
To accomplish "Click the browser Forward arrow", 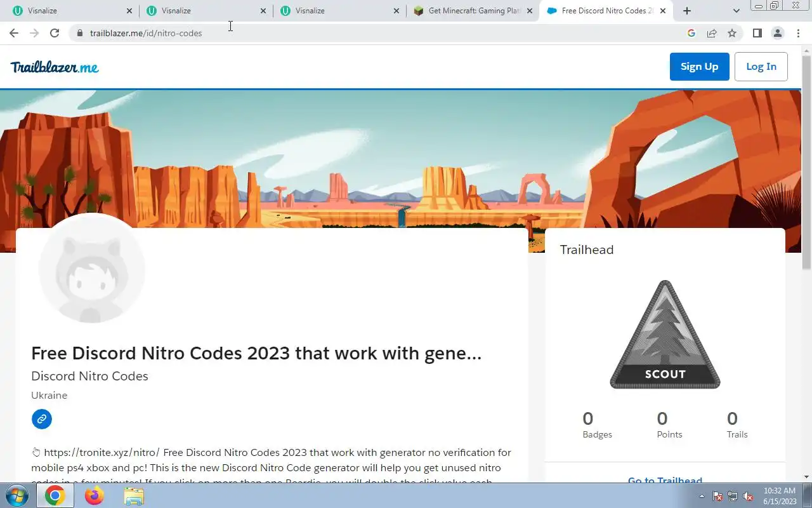I will (34, 33).
